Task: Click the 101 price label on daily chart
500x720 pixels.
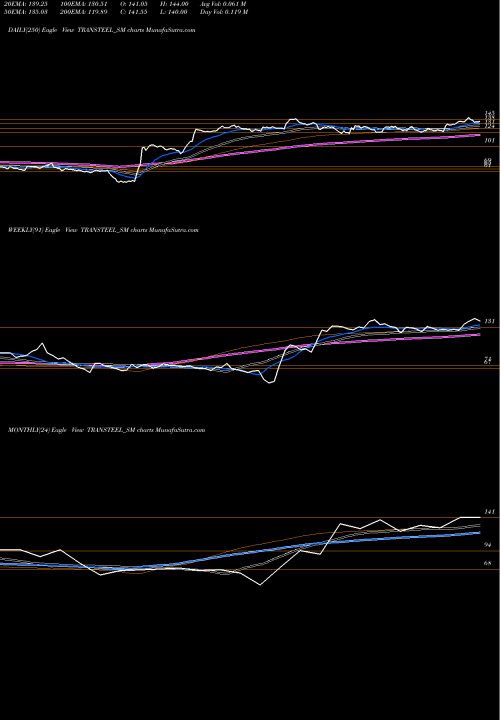Action: pyautogui.click(x=489, y=141)
